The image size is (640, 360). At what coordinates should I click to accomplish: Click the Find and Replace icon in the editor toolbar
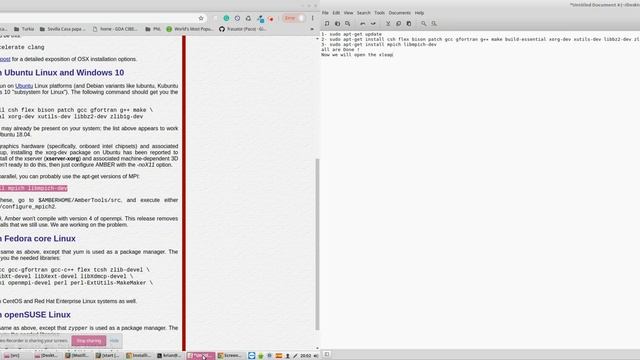tap(434, 24)
